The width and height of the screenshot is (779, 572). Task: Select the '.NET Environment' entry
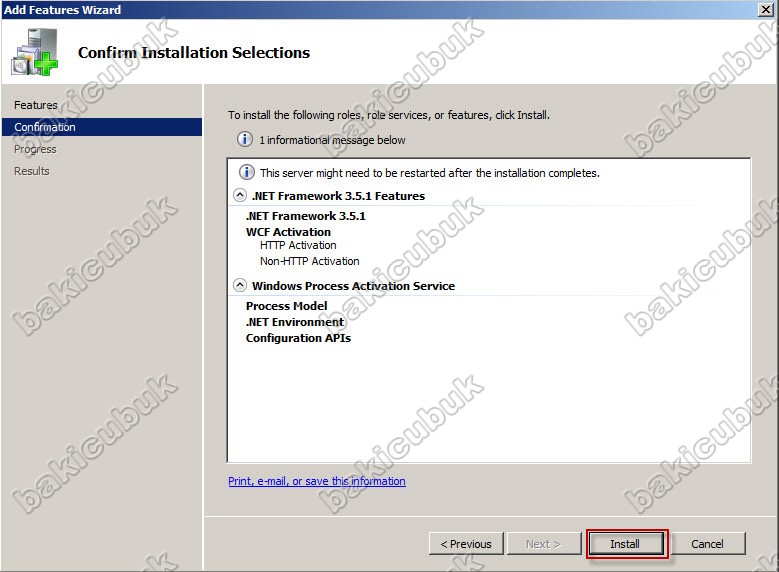pyautogui.click(x=295, y=322)
